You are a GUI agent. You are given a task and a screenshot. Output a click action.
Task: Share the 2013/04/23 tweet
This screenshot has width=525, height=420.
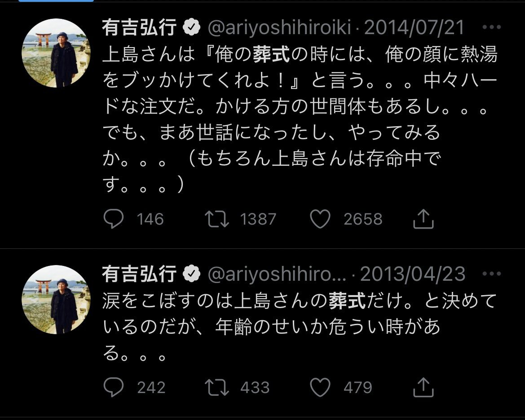[x=423, y=388]
